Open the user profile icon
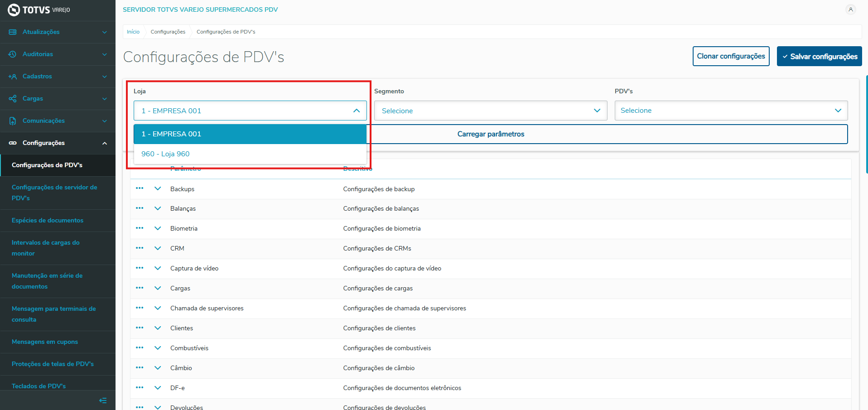Image resolution: width=868 pixels, height=410 pixels. [x=850, y=10]
